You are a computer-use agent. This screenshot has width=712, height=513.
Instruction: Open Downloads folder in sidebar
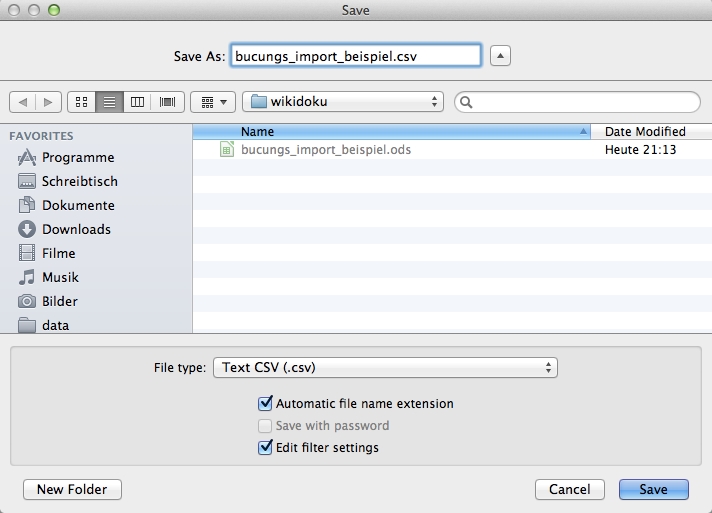tap(76, 229)
